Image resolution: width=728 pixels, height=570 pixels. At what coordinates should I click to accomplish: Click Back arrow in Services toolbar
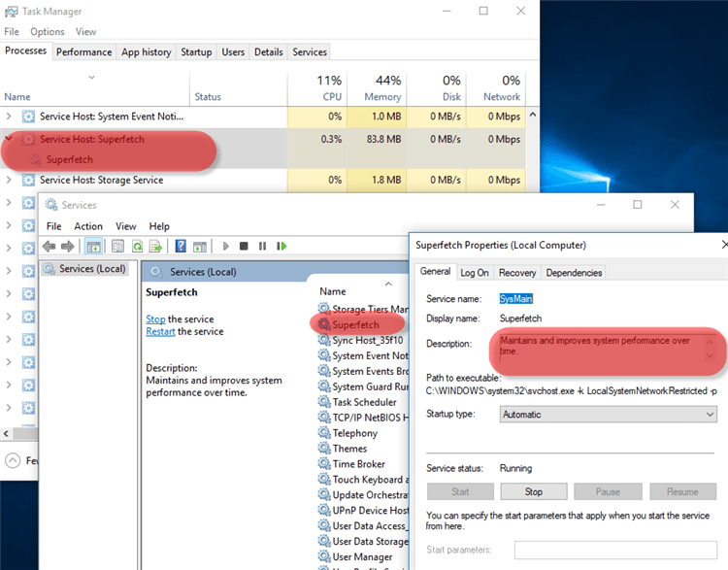tap(50, 247)
